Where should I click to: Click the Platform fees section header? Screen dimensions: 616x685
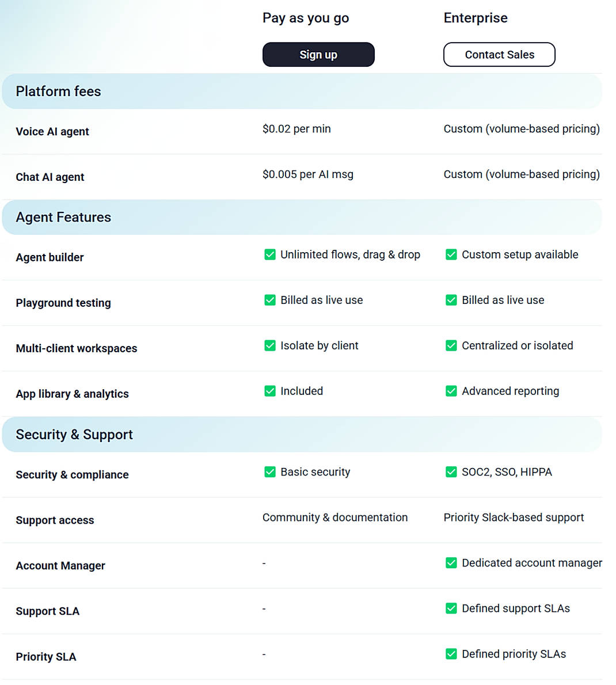(302, 92)
